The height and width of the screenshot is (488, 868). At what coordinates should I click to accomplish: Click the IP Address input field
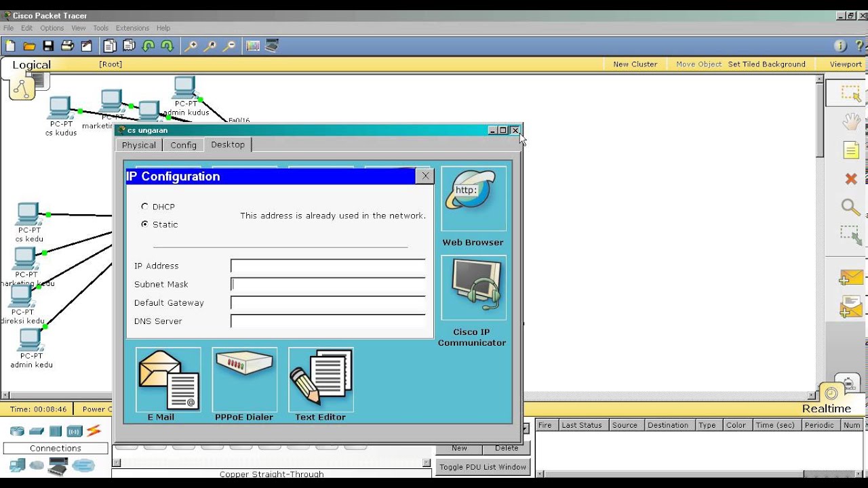tap(328, 266)
